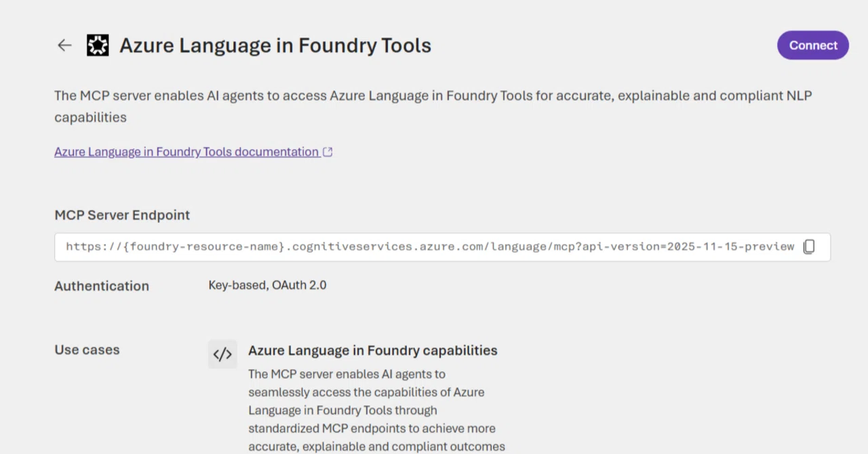Click inside the MCP Server Endpoint field
This screenshot has height=454, width=868.
coord(442,247)
